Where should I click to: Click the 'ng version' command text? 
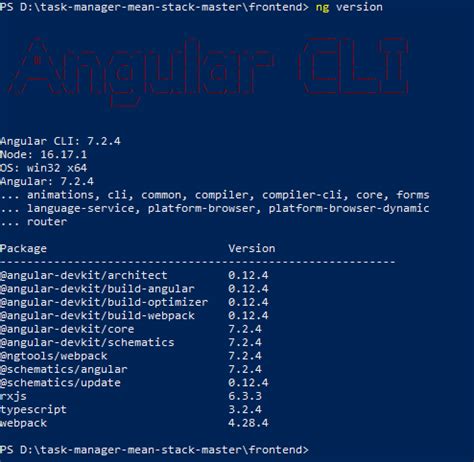click(349, 7)
